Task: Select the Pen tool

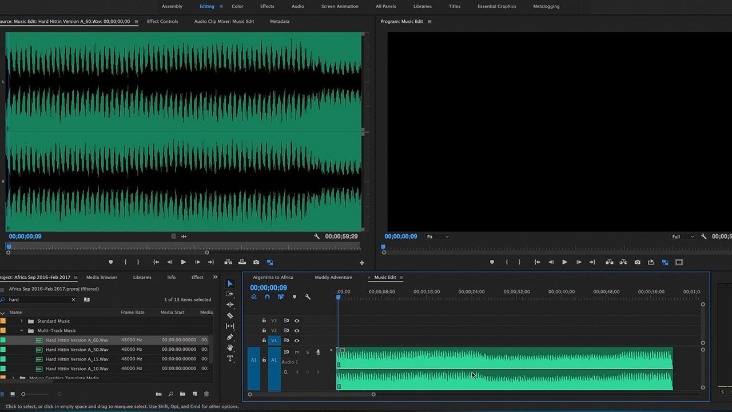Action: (230, 337)
